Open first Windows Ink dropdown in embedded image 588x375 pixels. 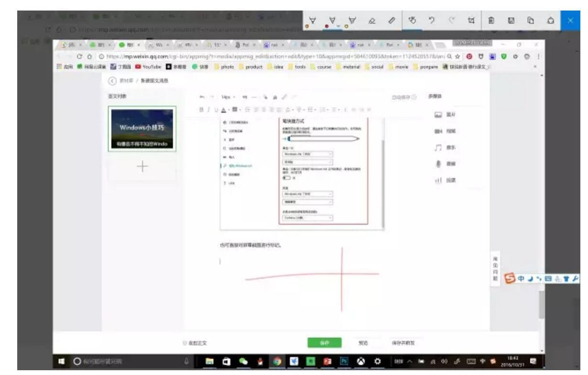tap(308, 154)
